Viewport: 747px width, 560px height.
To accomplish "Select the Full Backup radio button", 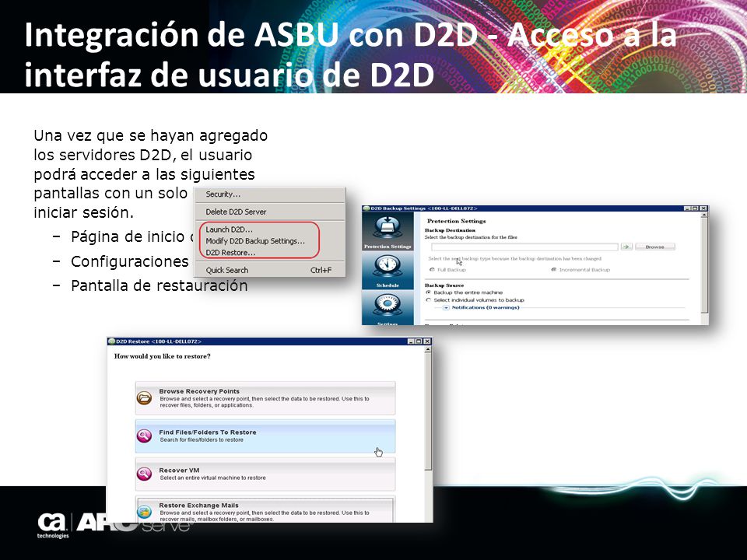I will [x=432, y=270].
